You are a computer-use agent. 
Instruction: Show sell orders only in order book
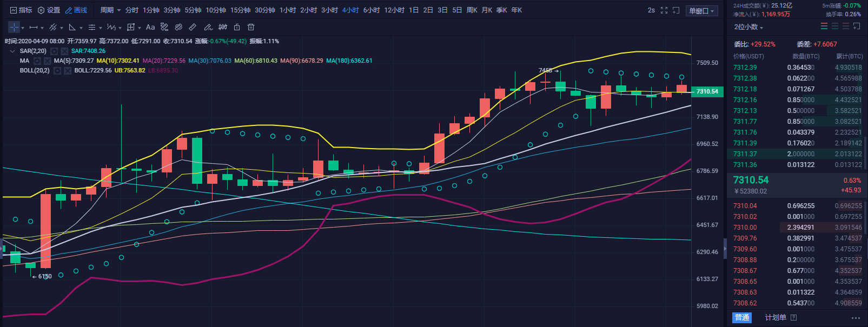[846, 26]
